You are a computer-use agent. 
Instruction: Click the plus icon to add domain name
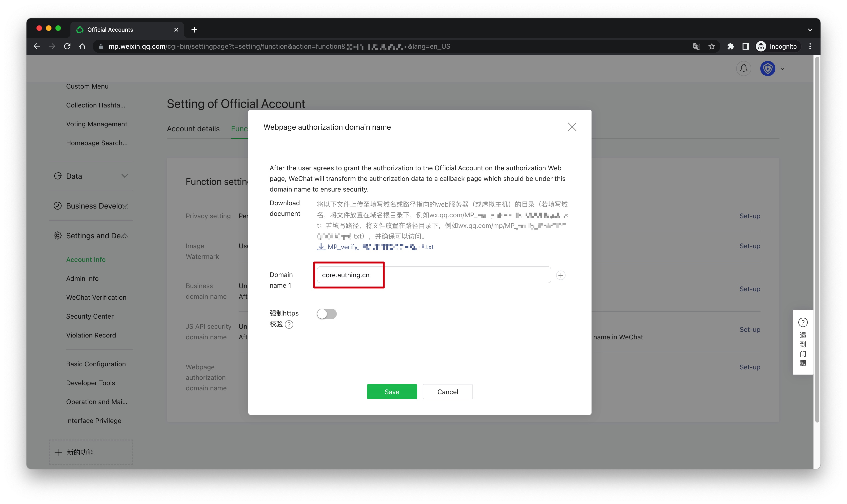click(561, 275)
